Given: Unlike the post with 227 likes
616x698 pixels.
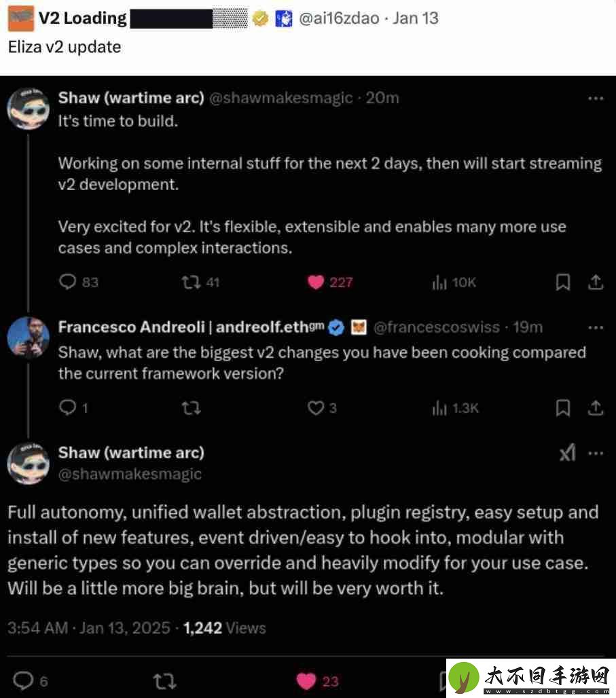Looking at the screenshot, I should (x=316, y=282).
